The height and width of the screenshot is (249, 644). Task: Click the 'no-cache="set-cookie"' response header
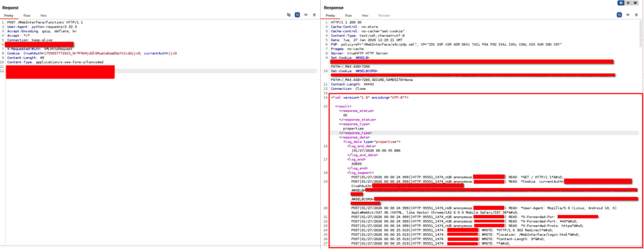(x=367, y=31)
